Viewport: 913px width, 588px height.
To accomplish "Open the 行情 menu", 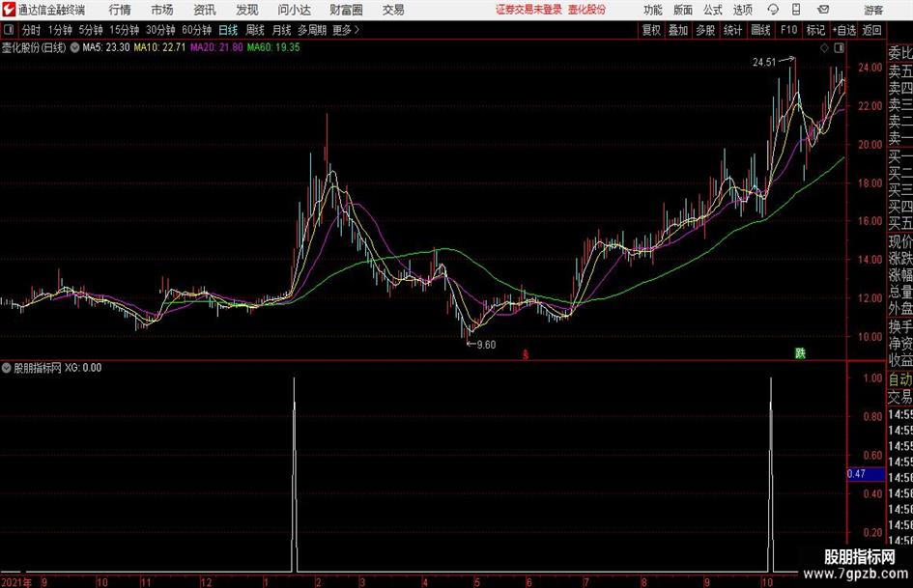I will pyautogui.click(x=120, y=10).
